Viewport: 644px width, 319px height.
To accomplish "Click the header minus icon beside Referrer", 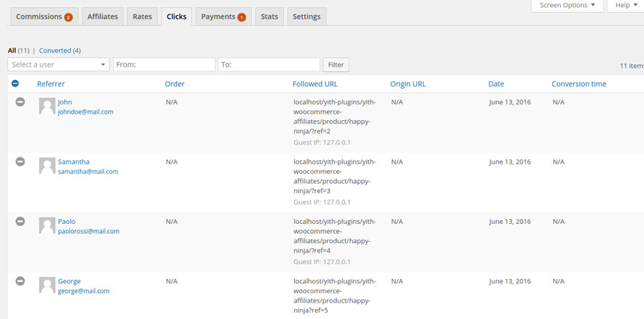I will pos(16,84).
